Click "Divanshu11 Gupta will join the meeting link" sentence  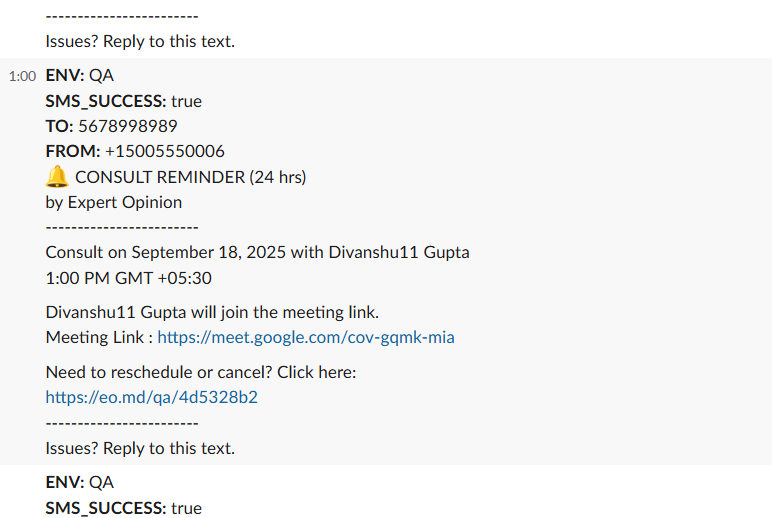(x=212, y=312)
